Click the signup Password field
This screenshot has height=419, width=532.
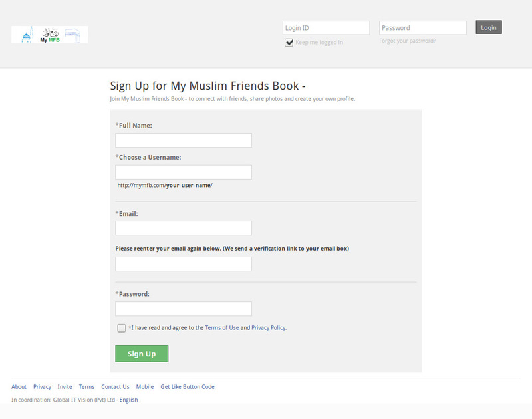click(x=184, y=309)
